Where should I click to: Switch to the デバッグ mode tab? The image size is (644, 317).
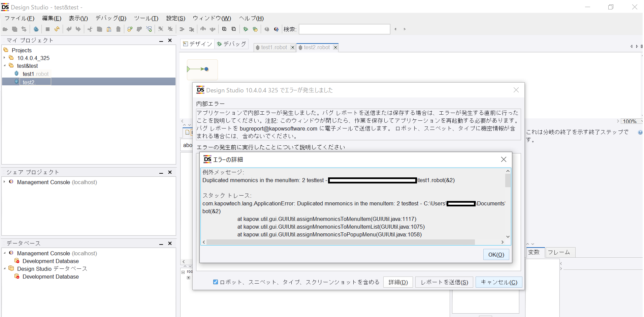click(x=232, y=44)
